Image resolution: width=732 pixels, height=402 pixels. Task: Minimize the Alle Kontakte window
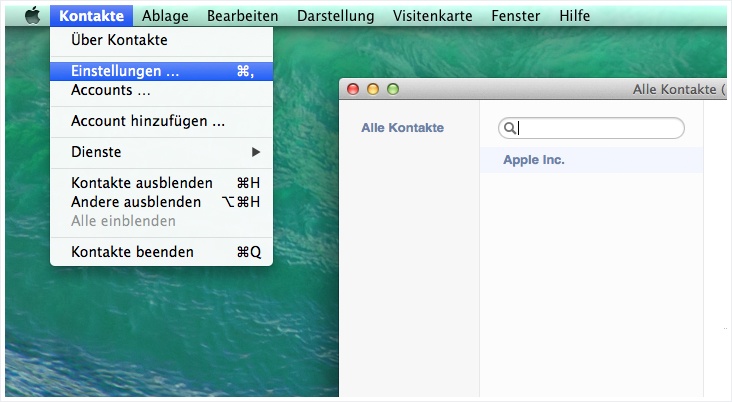coord(373,89)
